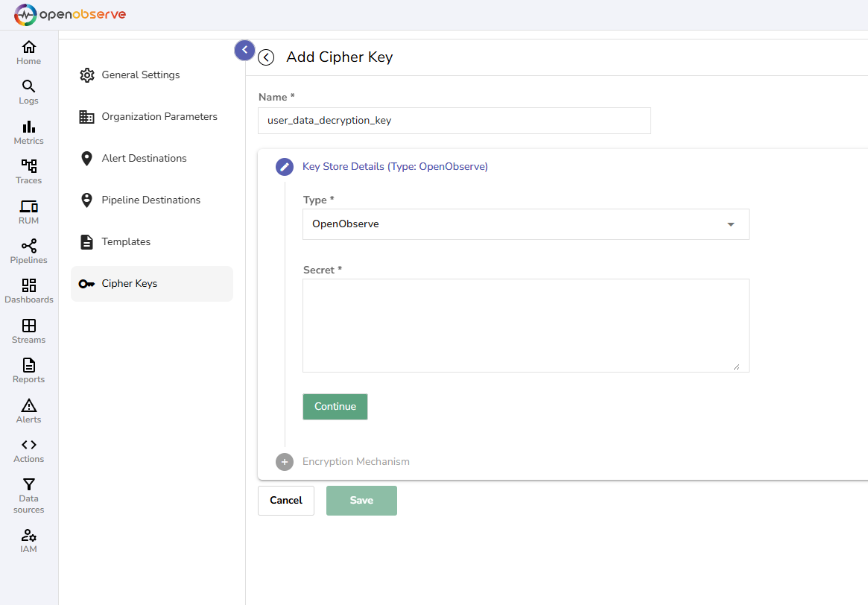
Task: Expand the Encryption Mechanism step
Action: (355, 462)
